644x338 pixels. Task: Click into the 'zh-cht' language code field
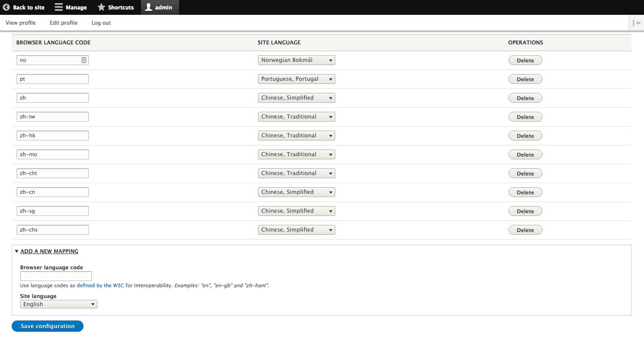coord(53,173)
